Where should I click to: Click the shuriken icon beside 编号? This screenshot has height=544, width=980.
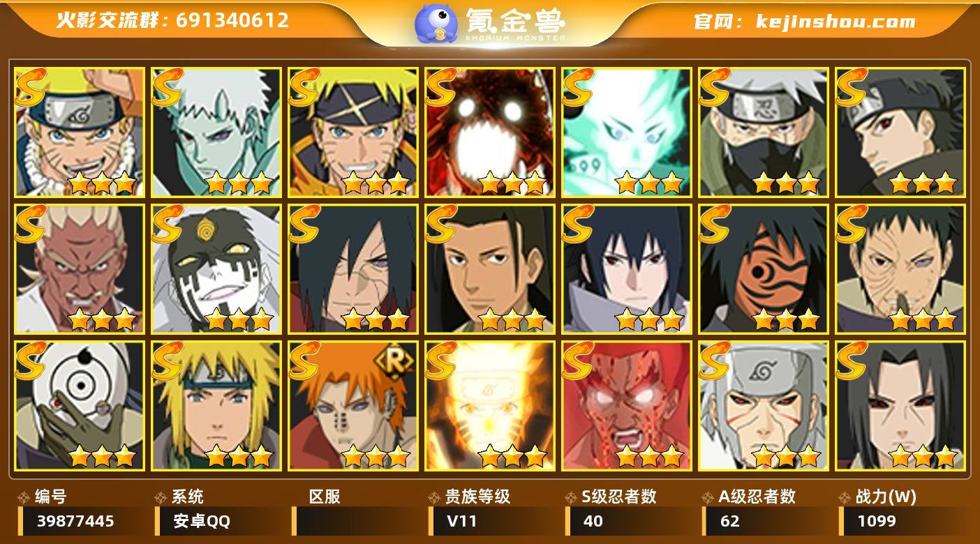[24, 497]
